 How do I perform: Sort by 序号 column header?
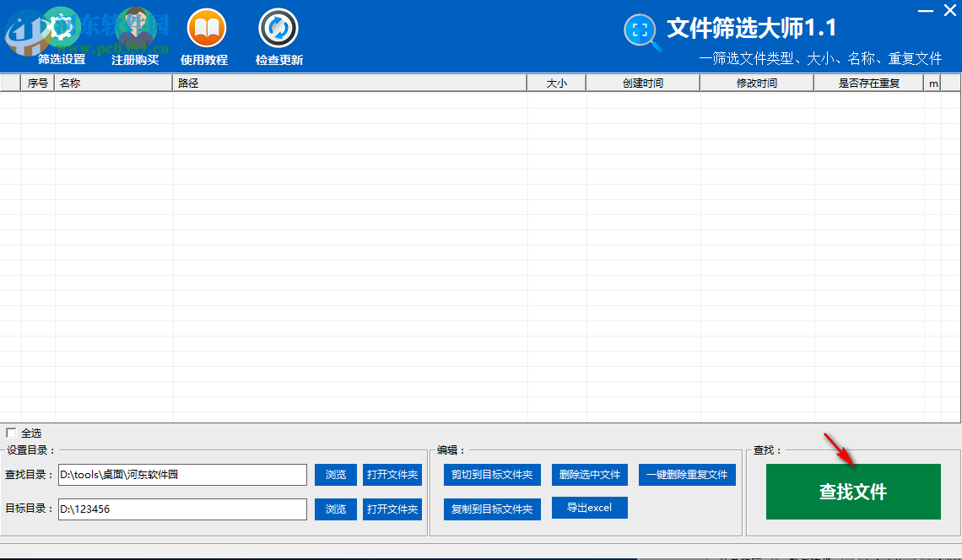click(38, 83)
